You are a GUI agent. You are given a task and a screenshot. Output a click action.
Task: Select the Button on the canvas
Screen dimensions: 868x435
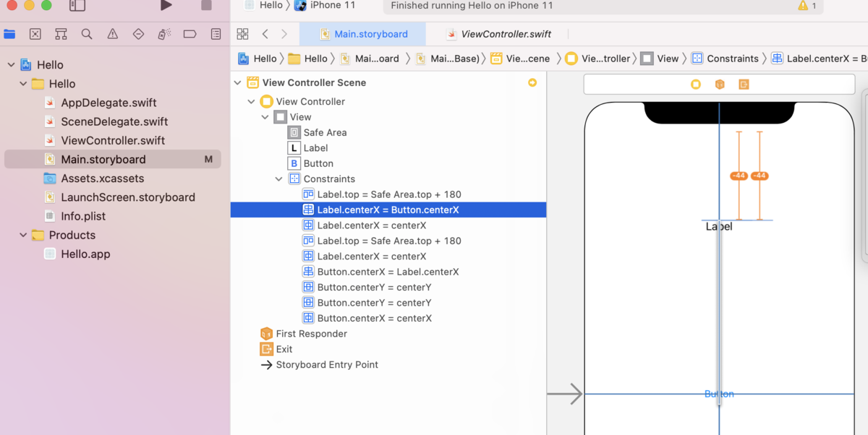coord(719,394)
